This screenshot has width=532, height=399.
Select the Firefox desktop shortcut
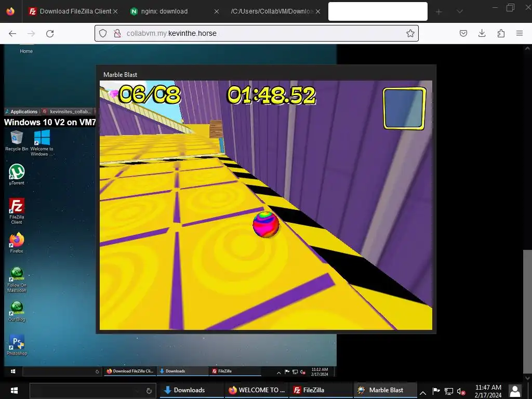(17, 243)
